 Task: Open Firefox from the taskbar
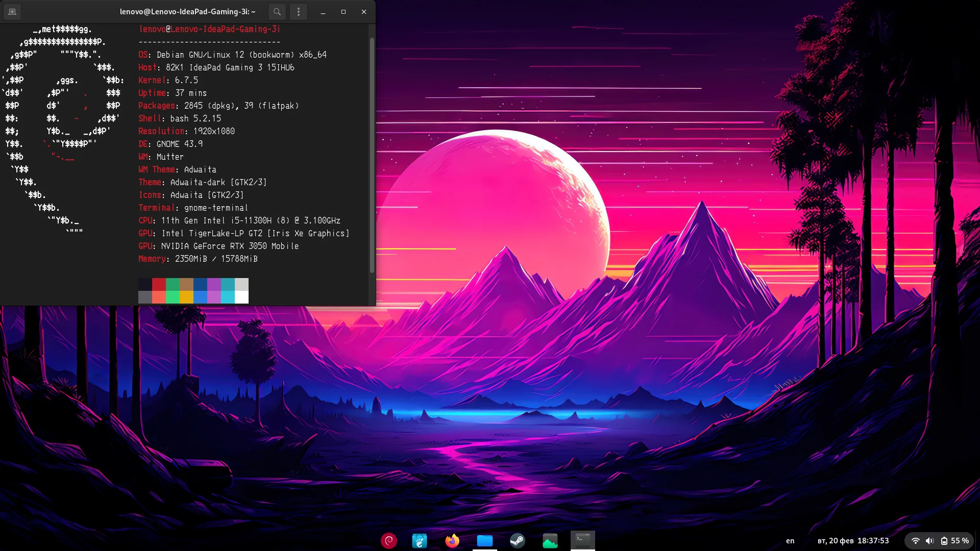pyautogui.click(x=451, y=540)
